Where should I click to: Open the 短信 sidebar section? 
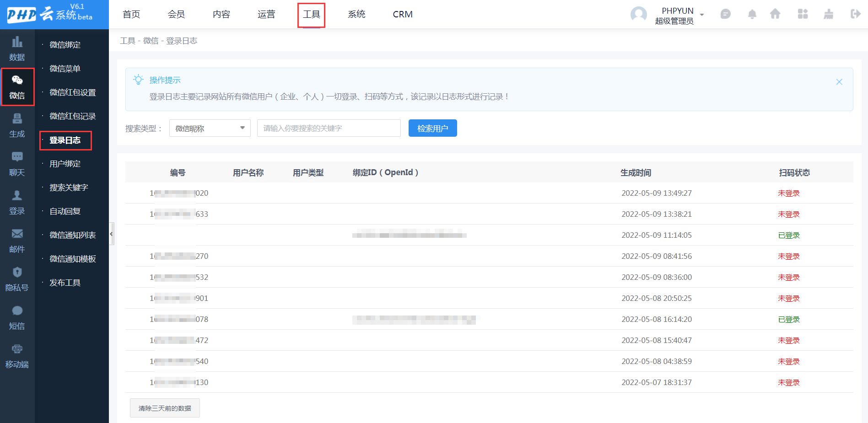[x=17, y=317]
